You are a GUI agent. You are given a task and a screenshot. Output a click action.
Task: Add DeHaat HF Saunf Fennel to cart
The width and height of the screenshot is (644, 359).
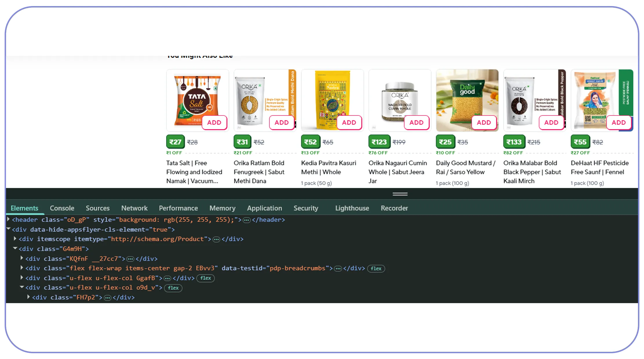[619, 122]
